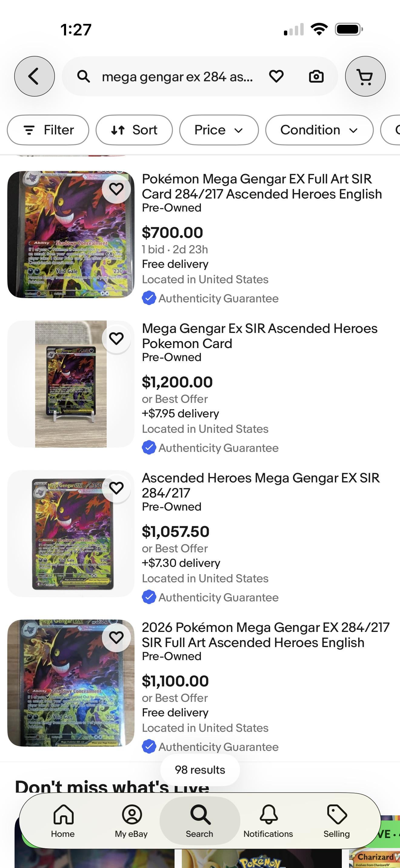Open Notifications bell tab
This screenshot has width=400, height=868.
click(x=268, y=821)
